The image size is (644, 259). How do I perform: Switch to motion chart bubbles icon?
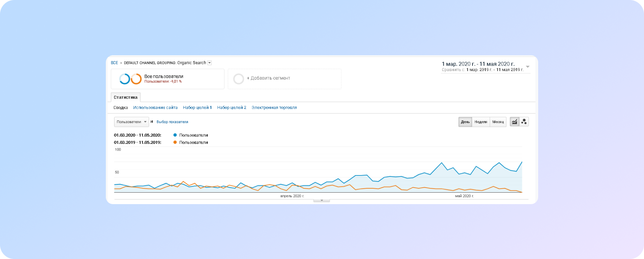click(x=524, y=122)
